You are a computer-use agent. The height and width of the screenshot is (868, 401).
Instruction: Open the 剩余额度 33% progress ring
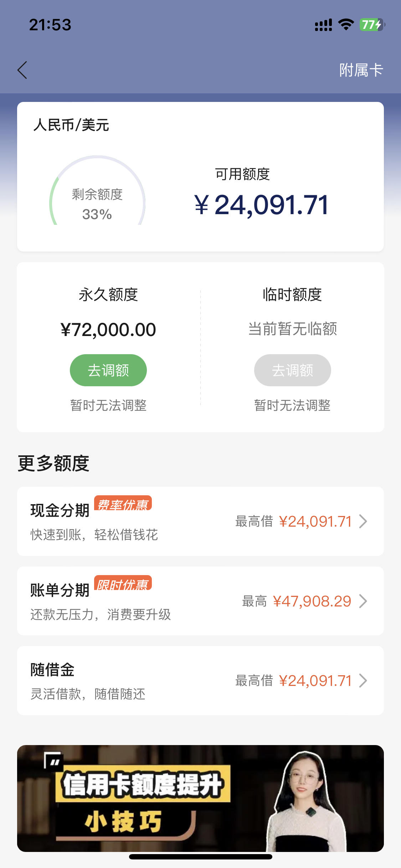(x=97, y=191)
